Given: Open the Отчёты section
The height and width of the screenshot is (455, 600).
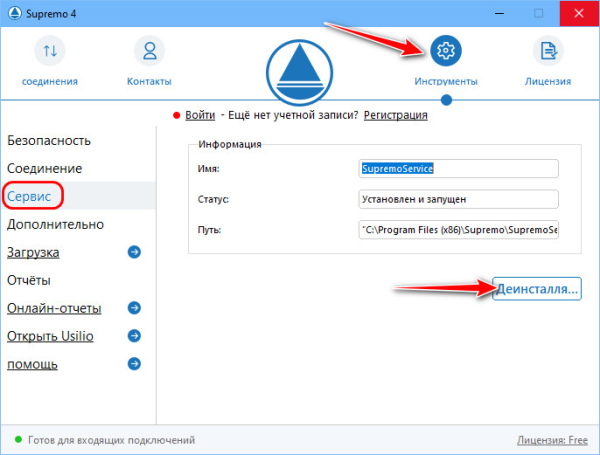Looking at the screenshot, I should coord(29,280).
